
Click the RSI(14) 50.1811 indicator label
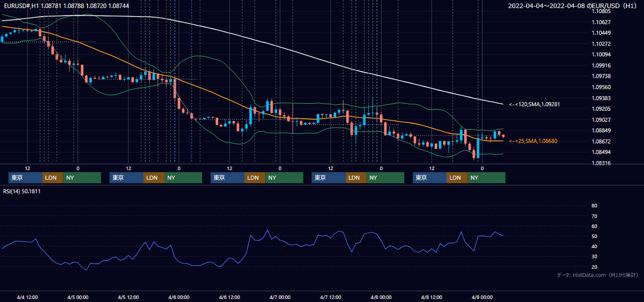[22, 191]
